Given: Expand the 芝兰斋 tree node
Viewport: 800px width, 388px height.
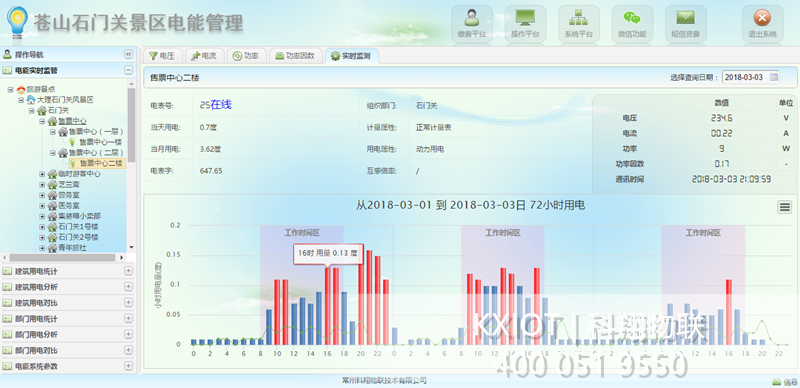Looking at the screenshot, I should click(x=42, y=184).
